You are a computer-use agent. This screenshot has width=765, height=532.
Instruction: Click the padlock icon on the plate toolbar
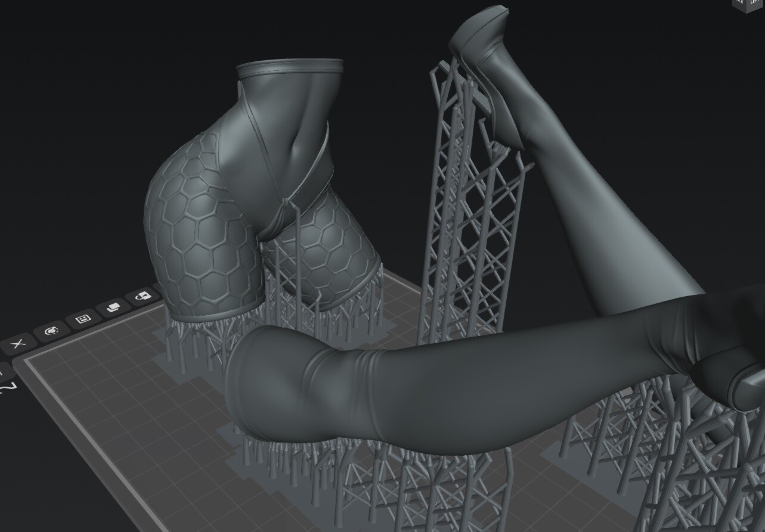click(143, 295)
